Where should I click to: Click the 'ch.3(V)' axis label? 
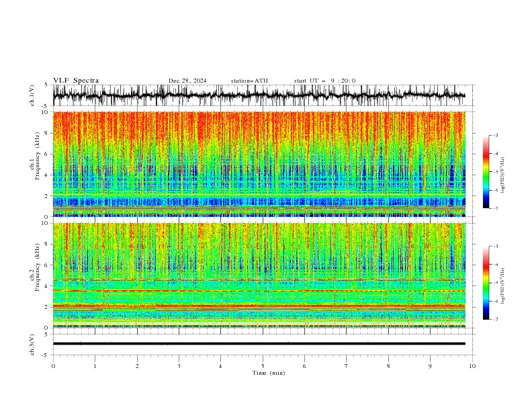pyautogui.click(x=32, y=345)
